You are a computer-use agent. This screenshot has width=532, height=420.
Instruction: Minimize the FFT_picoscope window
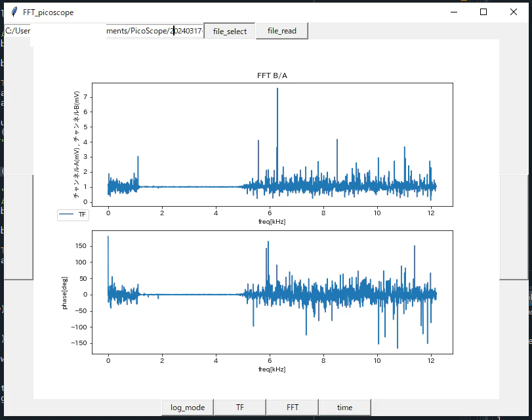[x=454, y=12]
